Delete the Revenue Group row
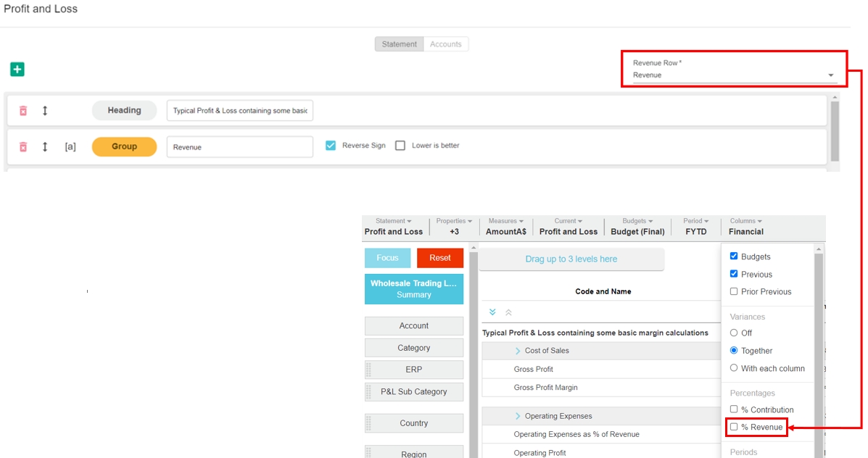This screenshot has height=458, width=868. (x=23, y=146)
